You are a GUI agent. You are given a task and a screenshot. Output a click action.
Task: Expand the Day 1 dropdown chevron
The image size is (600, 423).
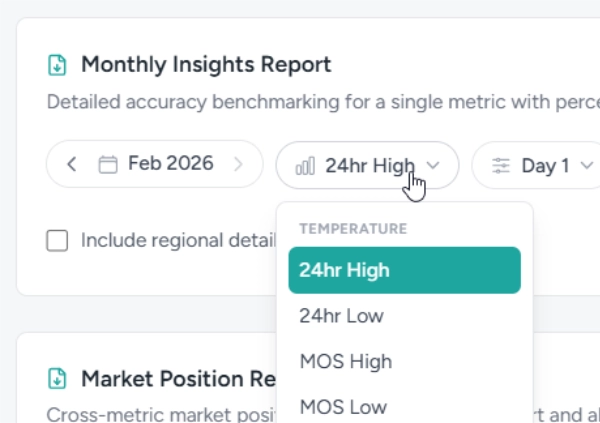tap(586, 166)
